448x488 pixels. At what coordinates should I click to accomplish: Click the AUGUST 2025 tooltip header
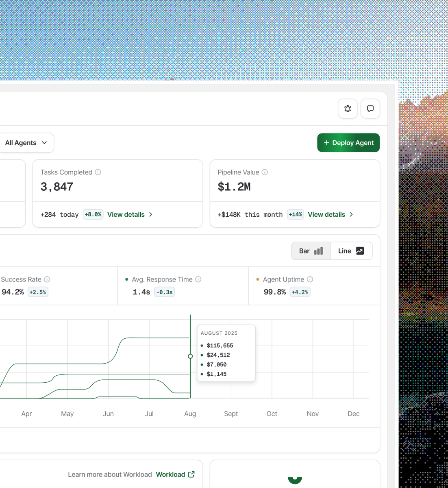coord(219,333)
